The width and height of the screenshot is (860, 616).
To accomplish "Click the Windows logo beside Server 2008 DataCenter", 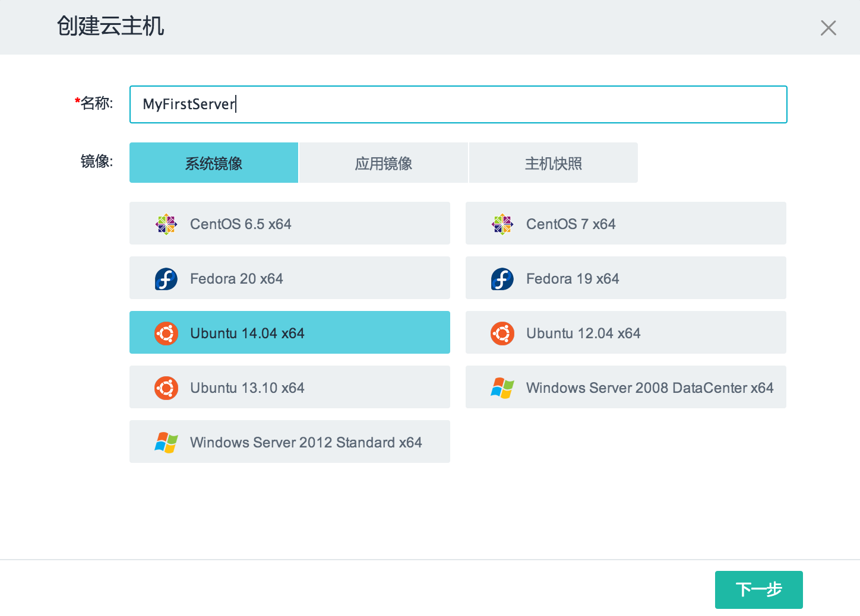I will coord(502,388).
